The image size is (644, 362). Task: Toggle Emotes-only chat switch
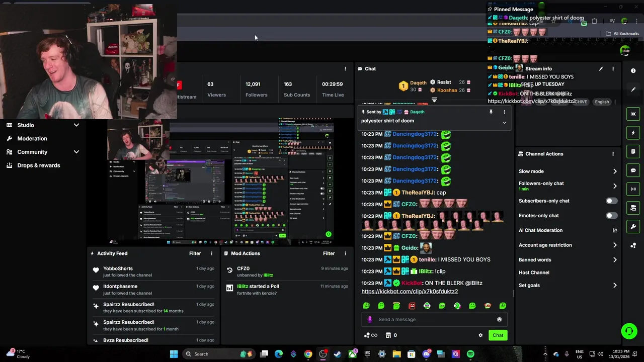click(x=611, y=216)
